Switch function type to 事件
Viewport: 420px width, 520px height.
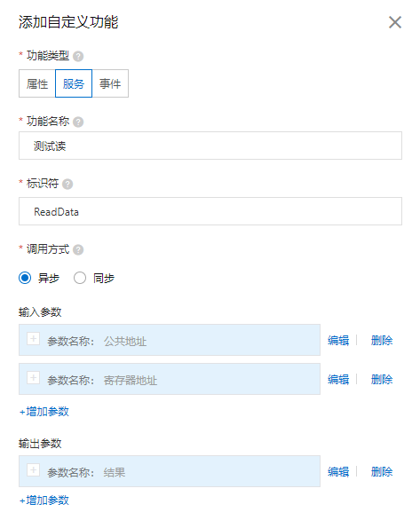(x=110, y=83)
